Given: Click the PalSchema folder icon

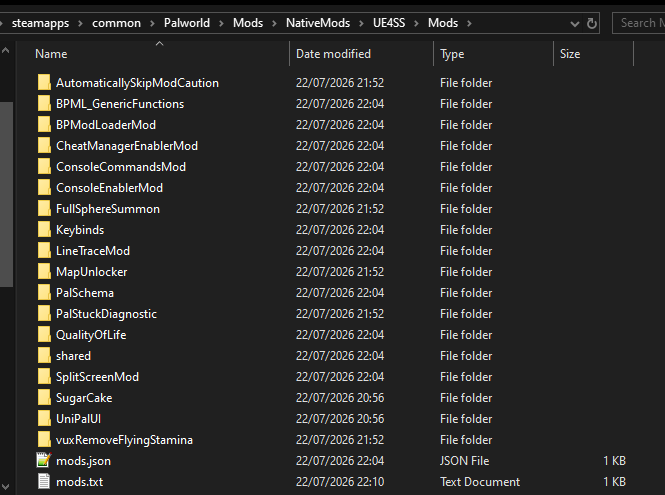Looking at the screenshot, I should pyautogui.click(x=44, y=292).
